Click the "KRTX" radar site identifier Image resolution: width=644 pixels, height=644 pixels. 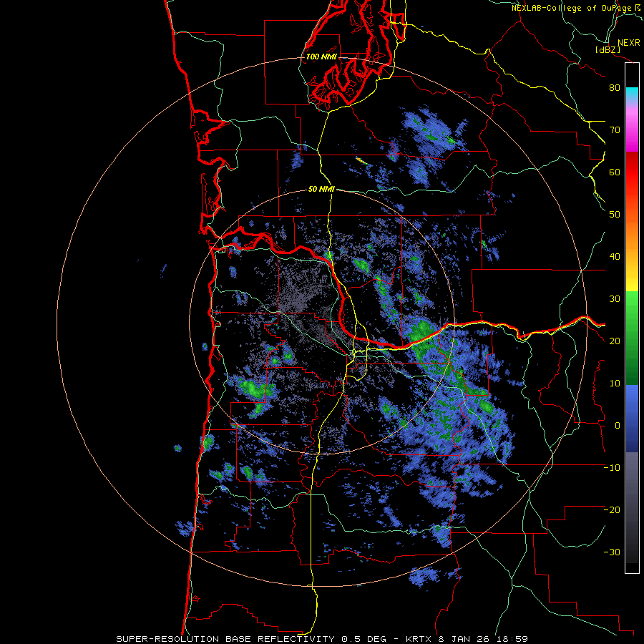pyautogui.click(x=419, y=639)
